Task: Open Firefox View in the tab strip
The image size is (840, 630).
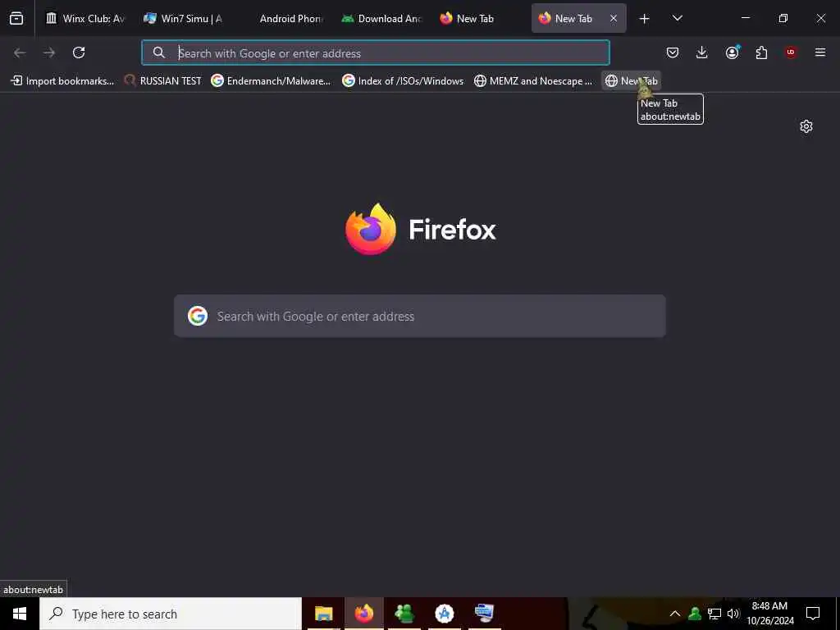Action: 16,18
